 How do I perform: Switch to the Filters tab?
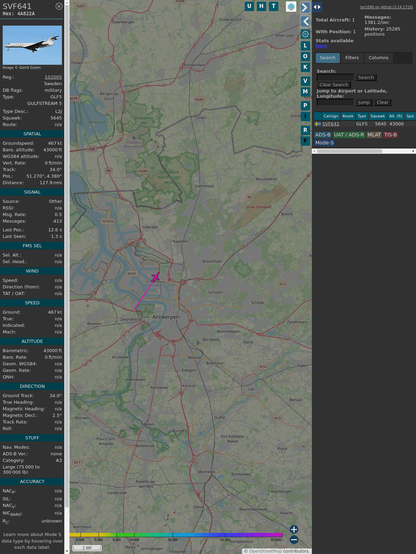click(352, 58)
